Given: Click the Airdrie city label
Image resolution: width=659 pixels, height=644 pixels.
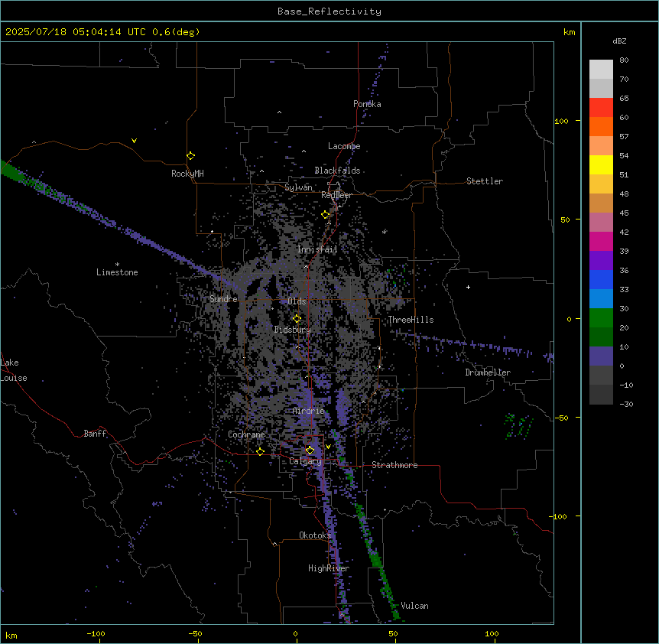Looking at the screenshot, I should pyautogui.click(x=309, y=411).
